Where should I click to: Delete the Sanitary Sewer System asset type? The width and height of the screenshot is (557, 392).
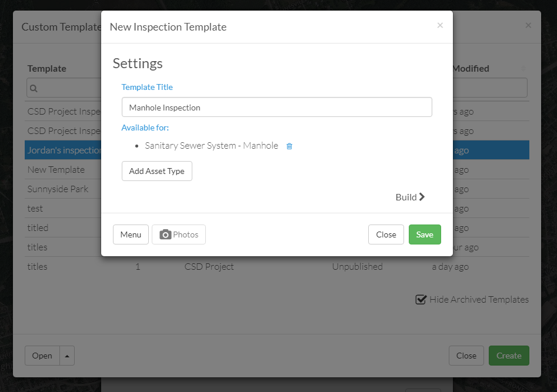click(x=289, y=146)
